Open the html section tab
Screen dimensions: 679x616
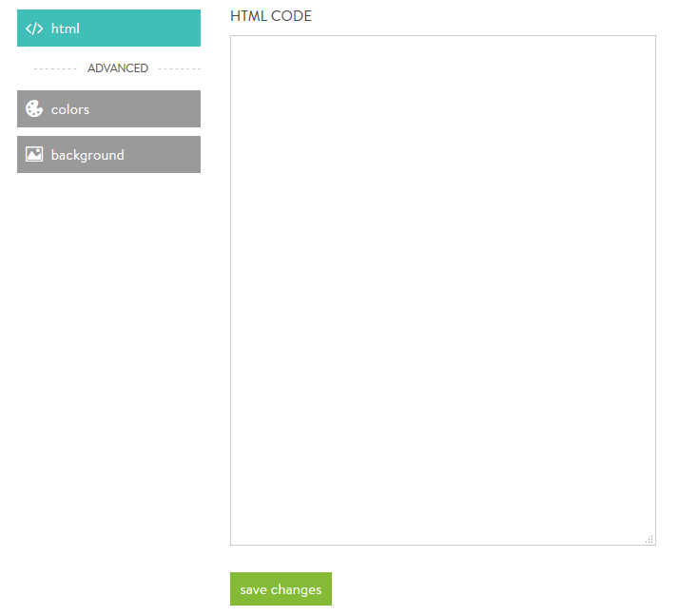(x=108, y=29)
